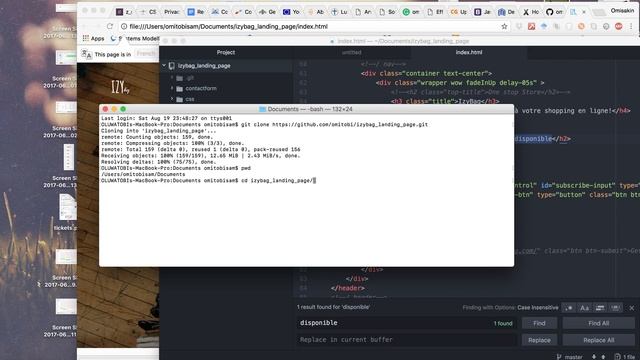Click the Replace button
Screen dimensions: 640x360
click(539, 340)
